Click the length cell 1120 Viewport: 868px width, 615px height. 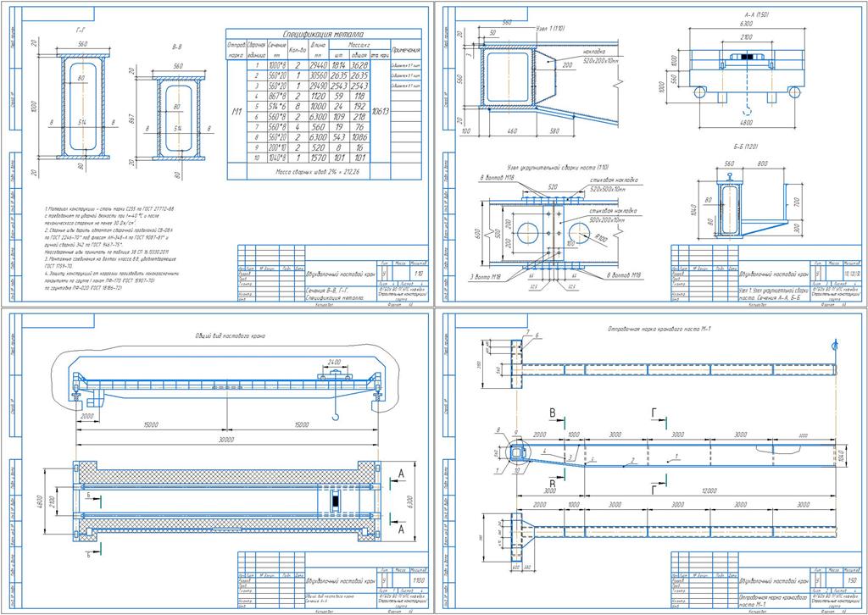[319, 97]
